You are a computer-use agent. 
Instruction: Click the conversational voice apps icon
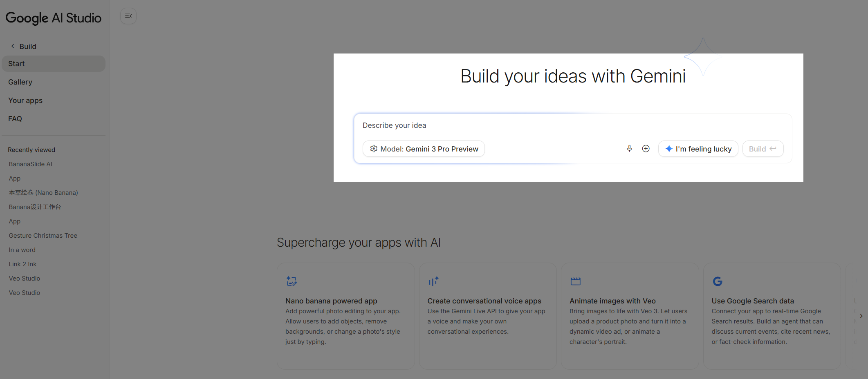pyautogui.click(x=433, y=281)
